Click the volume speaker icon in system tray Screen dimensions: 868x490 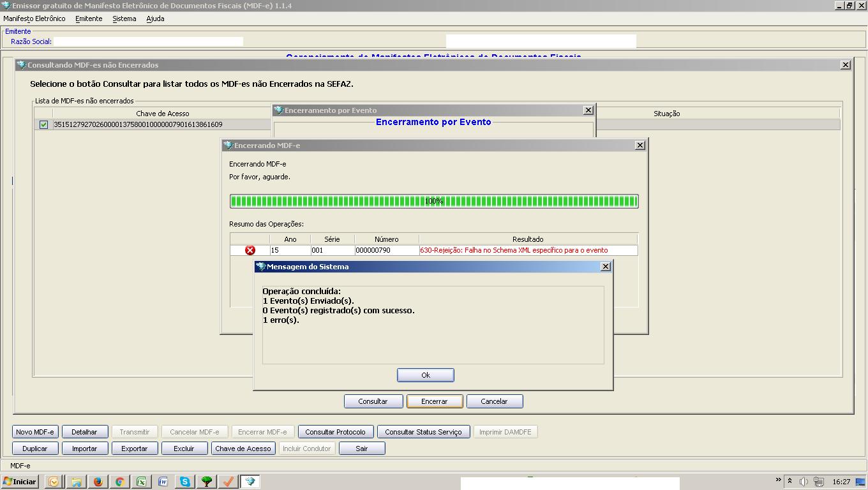coord(804,482)
